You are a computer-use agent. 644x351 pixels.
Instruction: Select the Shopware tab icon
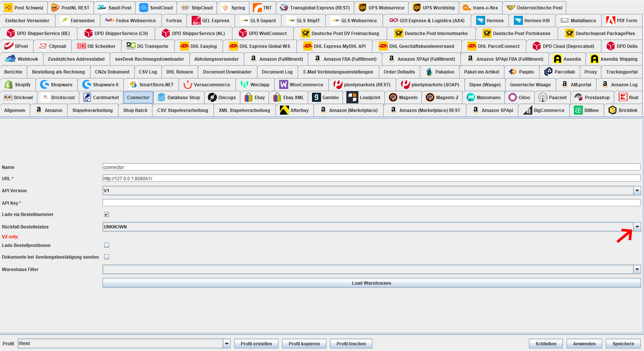pyautogui.click(x=45, y=84)
